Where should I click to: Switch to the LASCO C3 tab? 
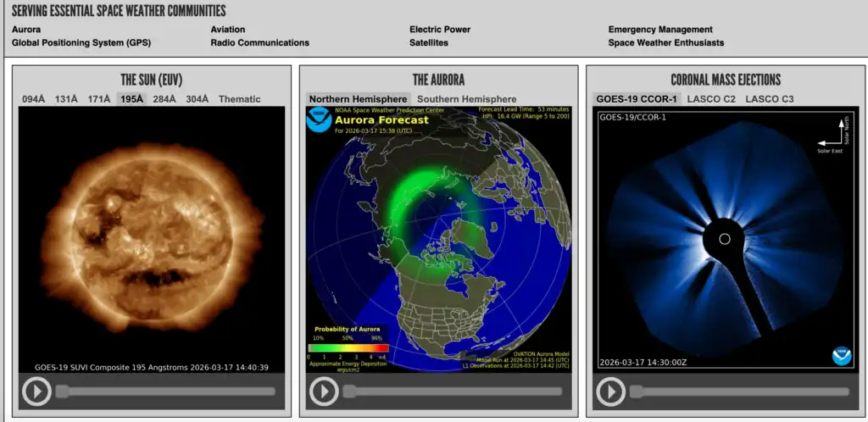pos(770,99)
